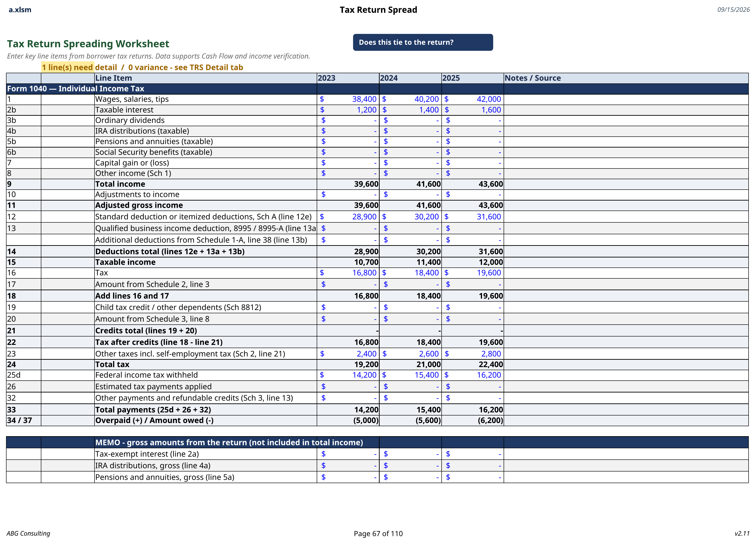The height and width of the screenshot is (544, 756).
Task: Select the 'Capital gain or (loss)' label
Action: (x=132, y=163)
